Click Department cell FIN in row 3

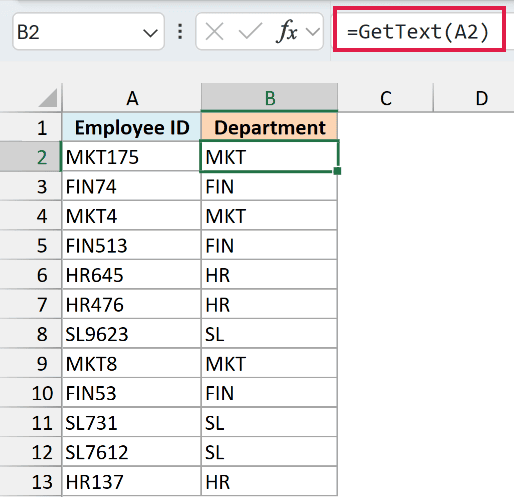click(x=270, y=187)
